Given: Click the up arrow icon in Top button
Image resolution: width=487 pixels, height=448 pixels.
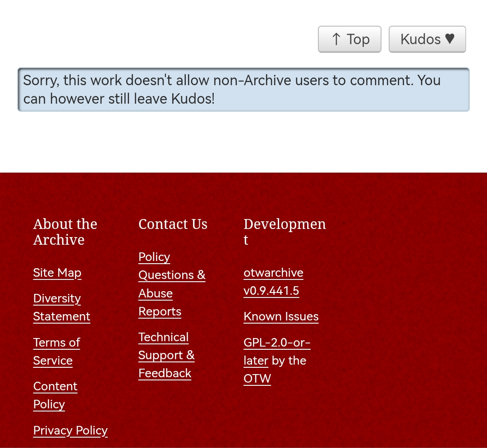Looking at the screenshot, I should click(336, 39).
